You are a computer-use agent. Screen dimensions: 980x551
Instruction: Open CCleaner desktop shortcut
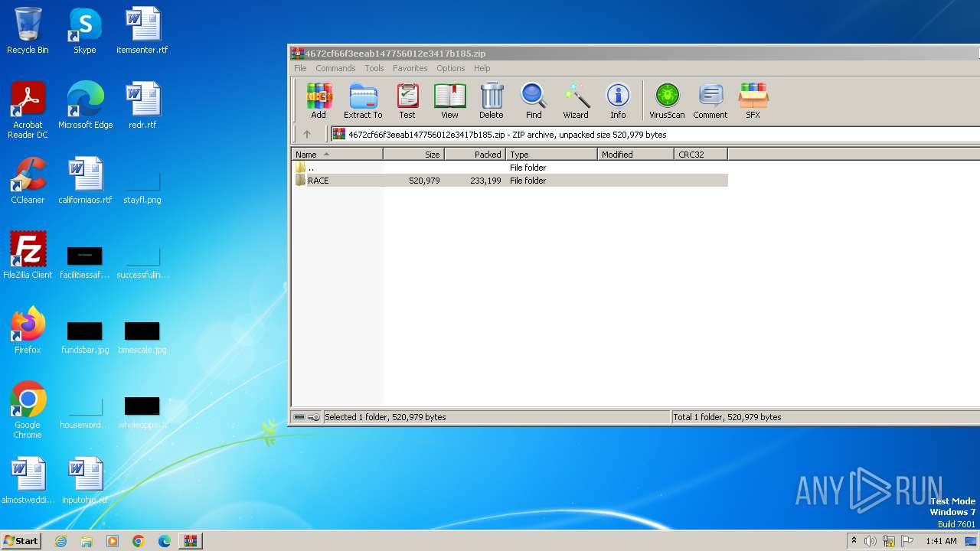click(x=28, y=181)
